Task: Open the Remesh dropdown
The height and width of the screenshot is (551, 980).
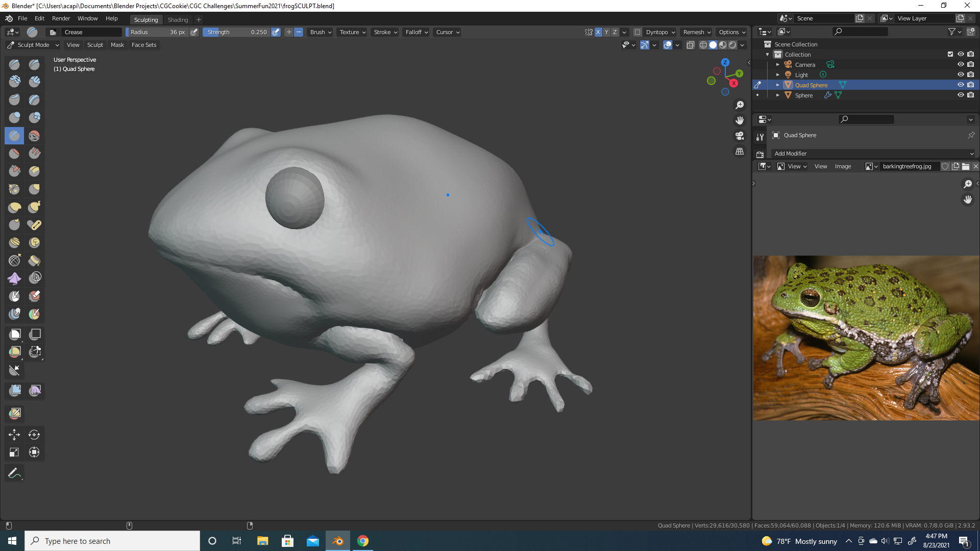Action: pos(696,32)
